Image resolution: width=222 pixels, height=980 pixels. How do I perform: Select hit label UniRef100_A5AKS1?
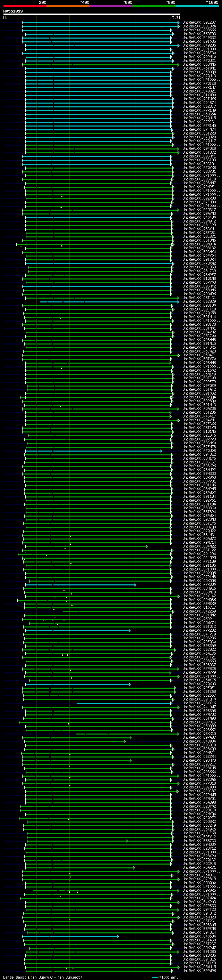click(199, 868)
